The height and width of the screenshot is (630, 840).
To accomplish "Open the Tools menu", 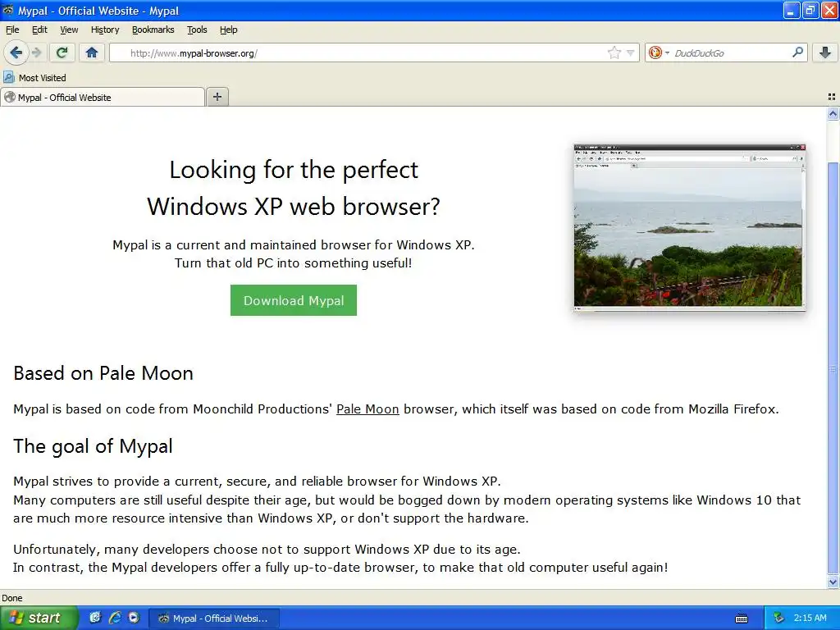I will (197, 30).
